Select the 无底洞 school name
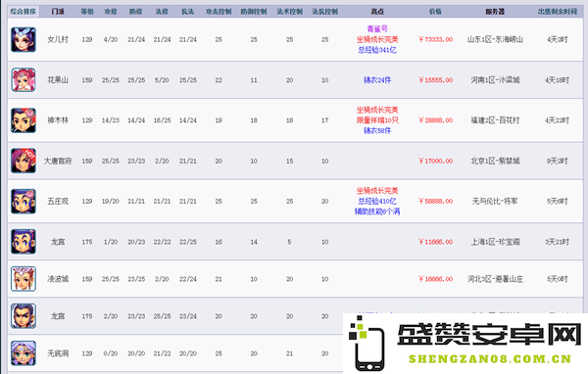 [x=58, y=353]
